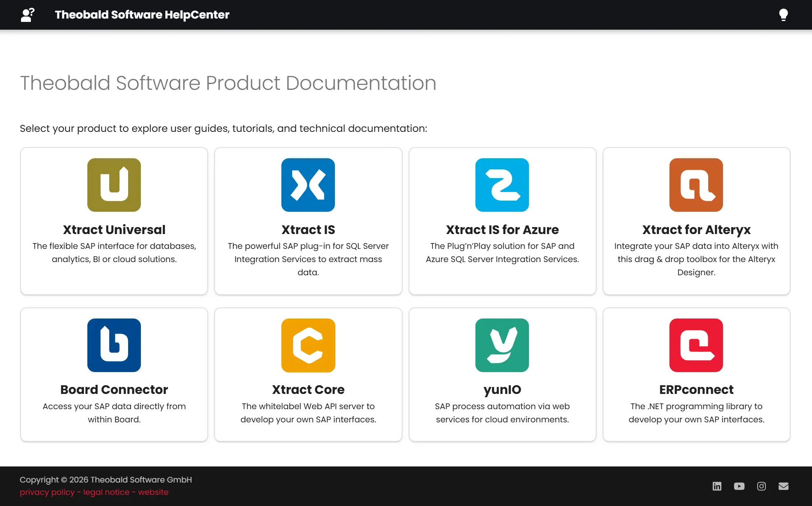Click Xtract Universal description about databases

click(114, 253)
